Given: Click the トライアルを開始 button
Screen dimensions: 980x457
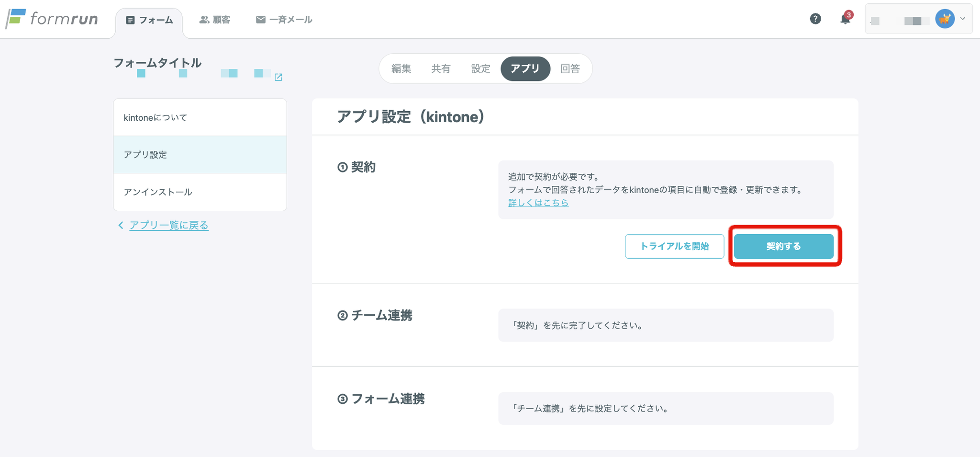Looking at the screenshot, I should 674,246.
